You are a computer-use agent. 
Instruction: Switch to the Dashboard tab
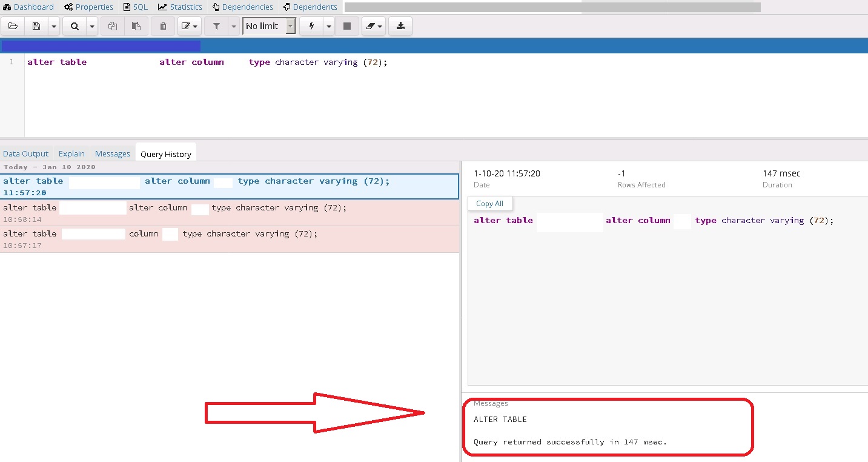28,7
